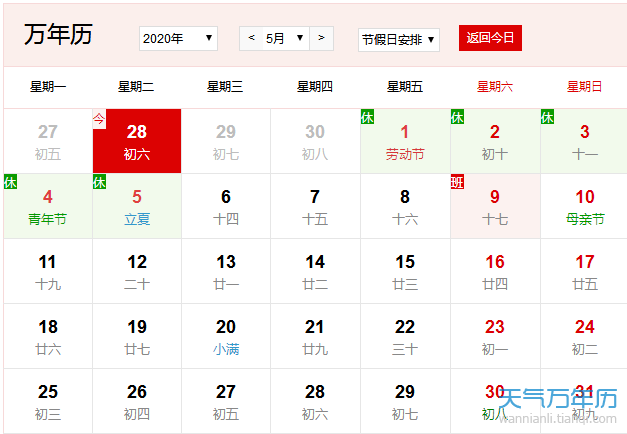Click the 万年历 title
Image resolution: width=627 pixels, height=434 pixels.
tap(58, 34)
